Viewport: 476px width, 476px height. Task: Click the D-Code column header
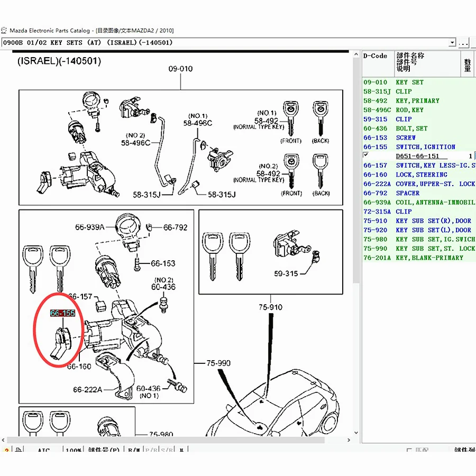pos(378,63)
